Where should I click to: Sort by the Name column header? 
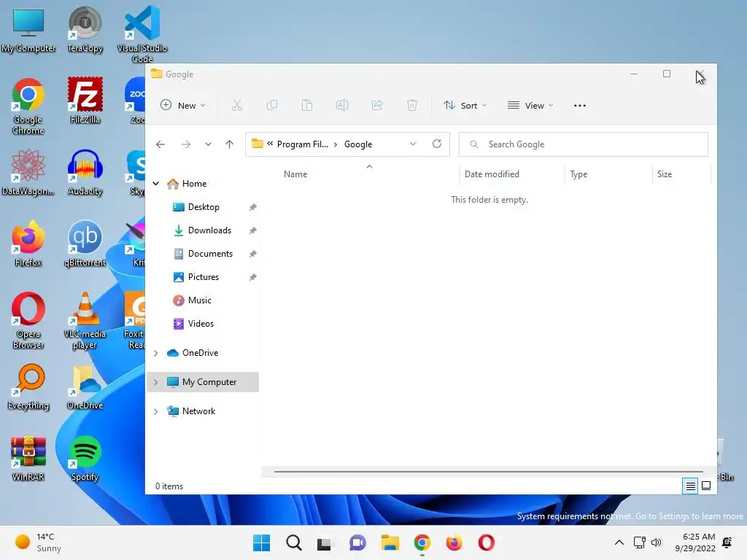coord(295,174)
